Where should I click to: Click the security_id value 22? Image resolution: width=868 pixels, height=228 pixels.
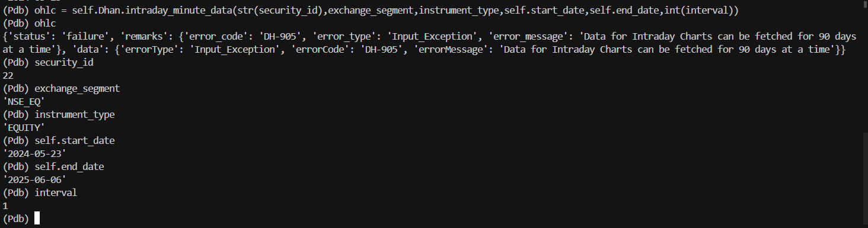[8, 75]
